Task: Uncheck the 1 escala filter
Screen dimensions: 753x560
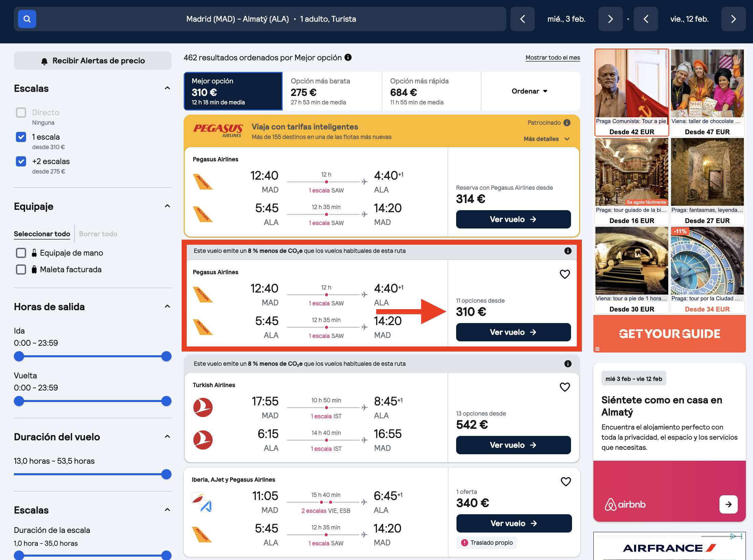Action: [21, 137]
